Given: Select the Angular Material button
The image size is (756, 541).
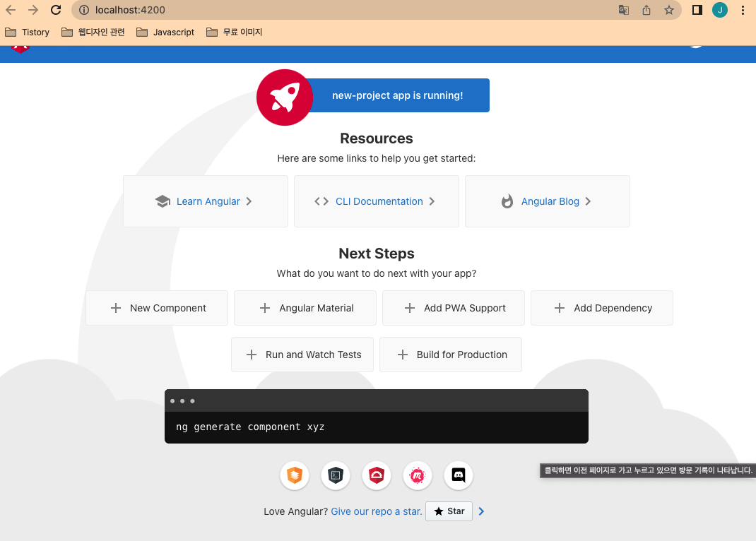Looking at the screenshot, I should tap(305, 308).
